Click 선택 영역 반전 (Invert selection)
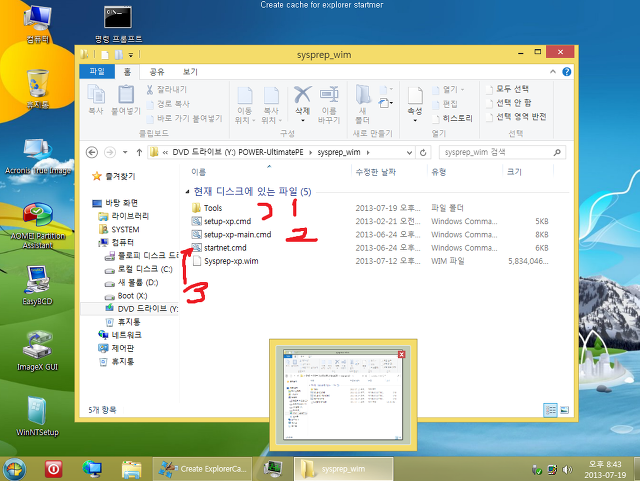 coord(516,117)
